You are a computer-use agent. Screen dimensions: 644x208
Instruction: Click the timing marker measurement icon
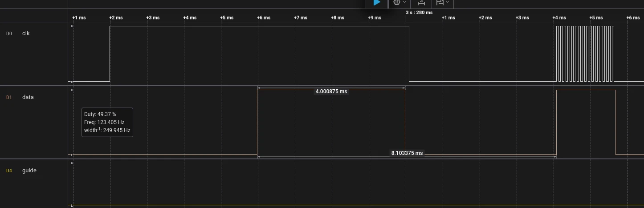(x=420, y=3)
